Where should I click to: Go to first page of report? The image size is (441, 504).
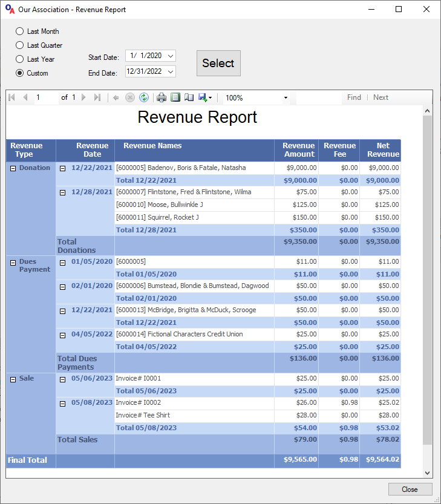coord(11,97)
